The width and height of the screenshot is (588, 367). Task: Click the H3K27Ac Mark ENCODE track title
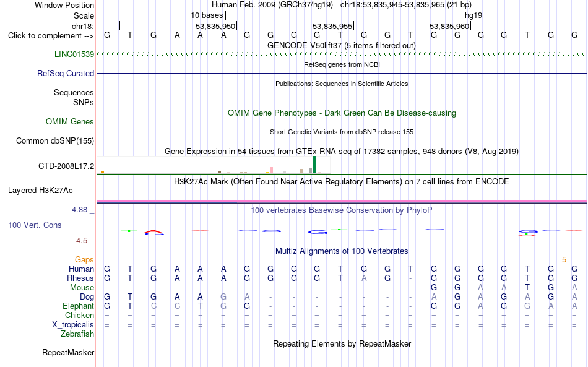coord(342,182)
